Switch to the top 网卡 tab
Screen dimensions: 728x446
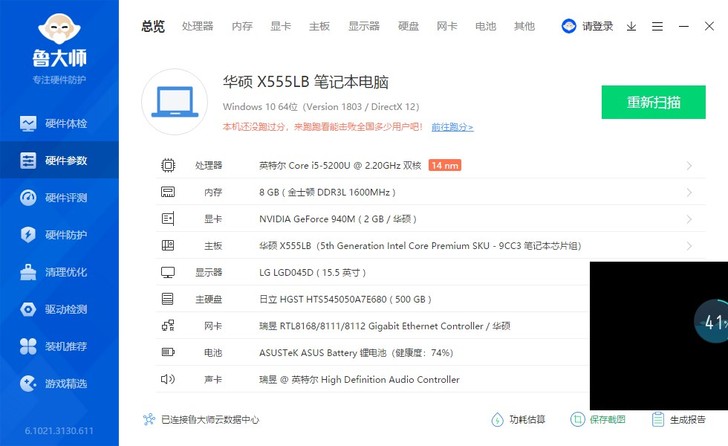tap(447, 26)
